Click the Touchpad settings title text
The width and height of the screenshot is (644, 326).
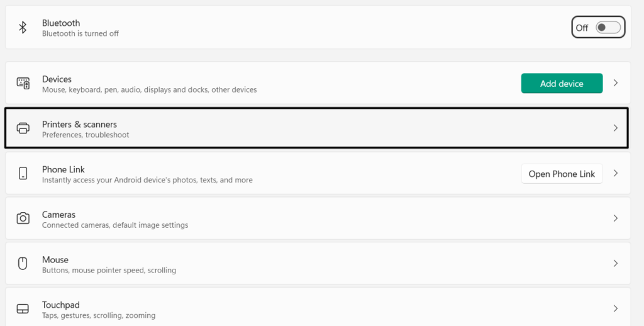tap(60, 305)
